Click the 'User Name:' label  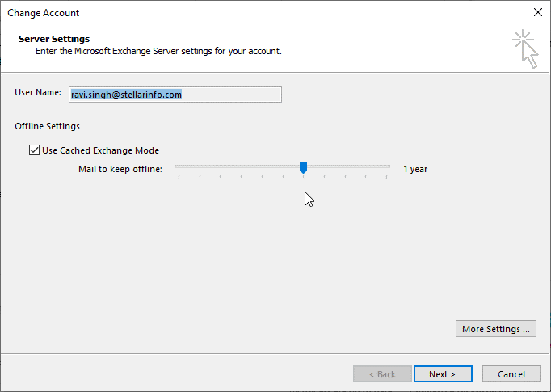38,92
